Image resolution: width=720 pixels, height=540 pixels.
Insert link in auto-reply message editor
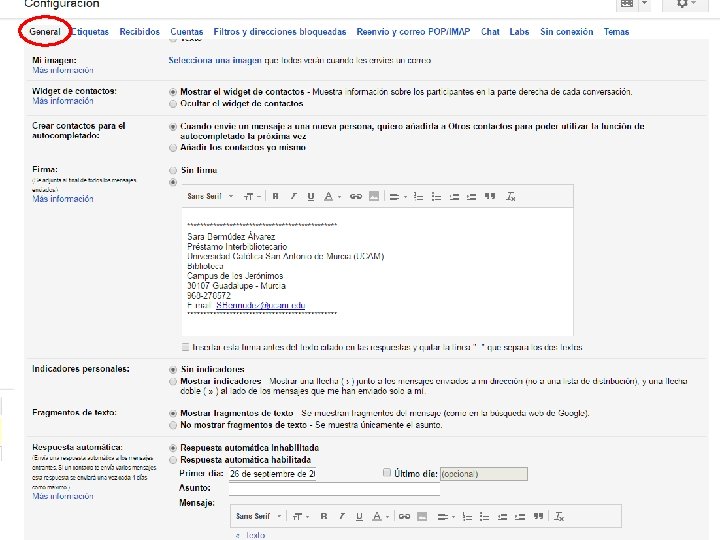click(404, 517)
